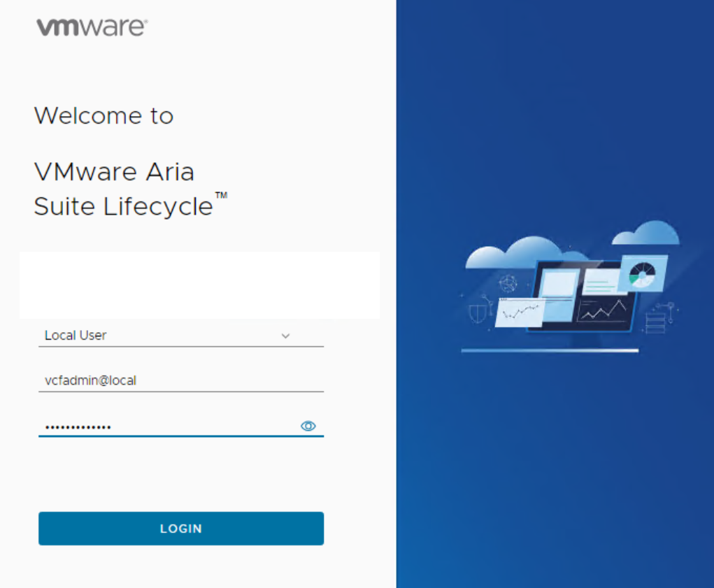Show password using the eye icon
Viewport: 714px width, 588px height.
(308, 426)
